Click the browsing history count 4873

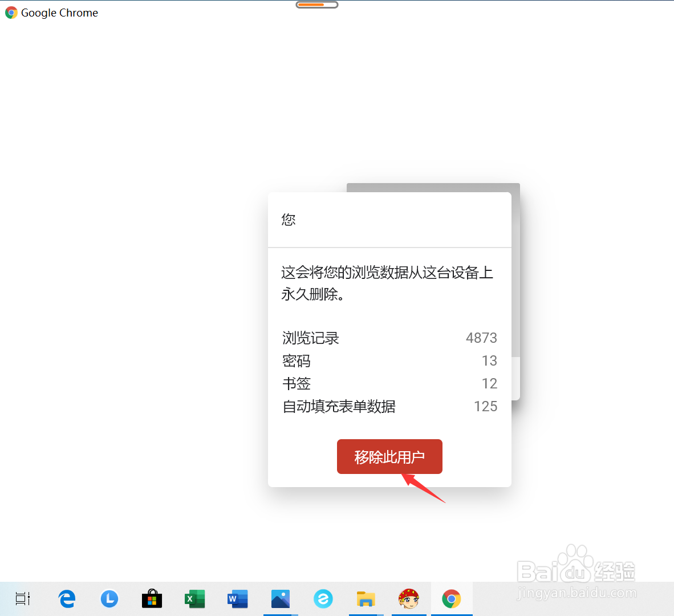pyautogui.click(x=481, y=338)
